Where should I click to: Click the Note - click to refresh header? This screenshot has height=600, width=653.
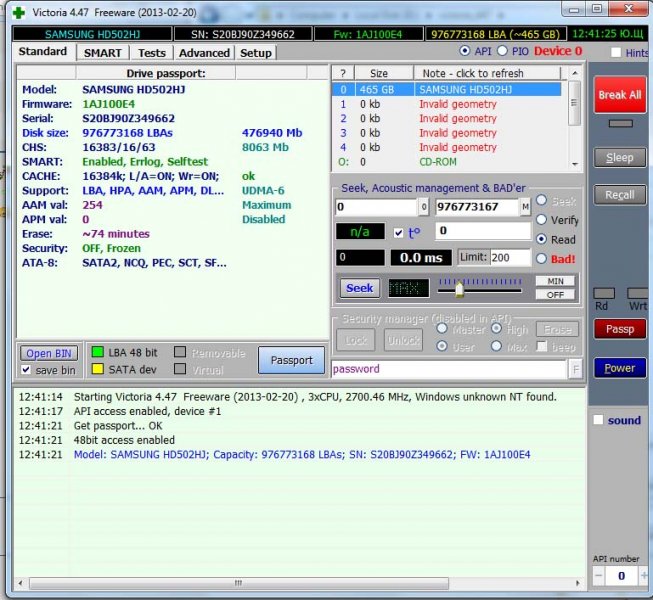(487, 73)
